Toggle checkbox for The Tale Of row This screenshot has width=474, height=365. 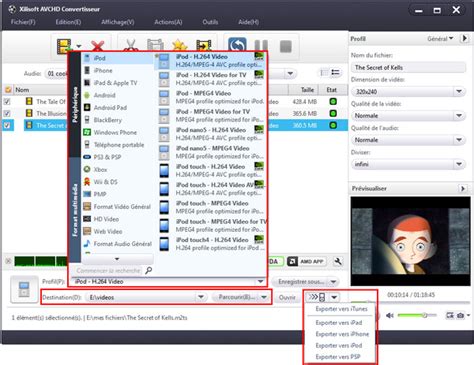[x=7, y=101]
